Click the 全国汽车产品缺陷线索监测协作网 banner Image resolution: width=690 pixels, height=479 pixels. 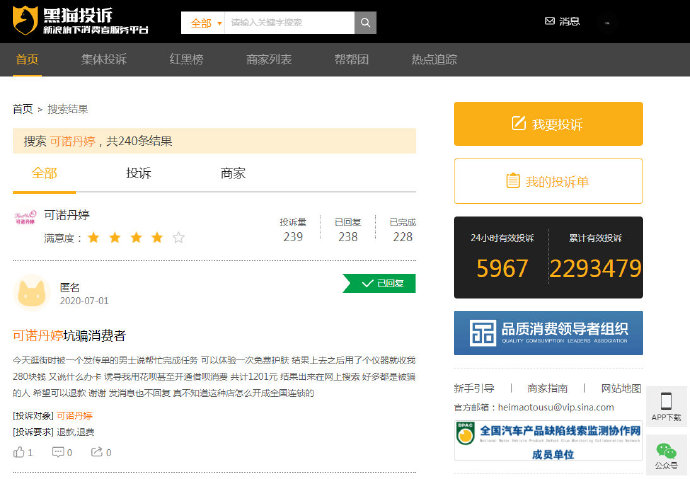(x=548, y=440)
